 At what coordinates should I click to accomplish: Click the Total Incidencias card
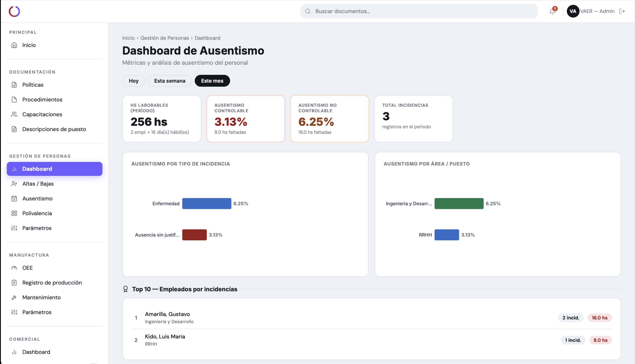tap(413, 119)
